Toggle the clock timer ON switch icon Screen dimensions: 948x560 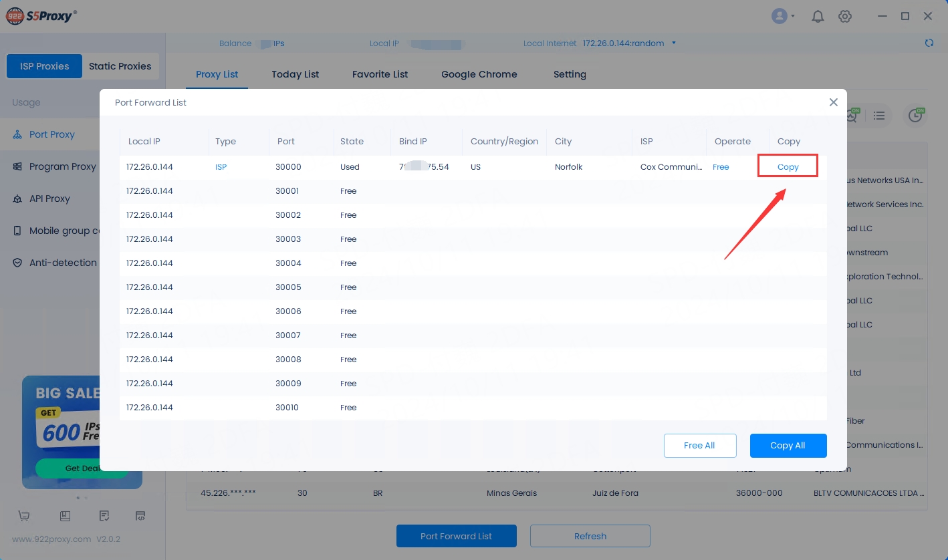(915, 116)
